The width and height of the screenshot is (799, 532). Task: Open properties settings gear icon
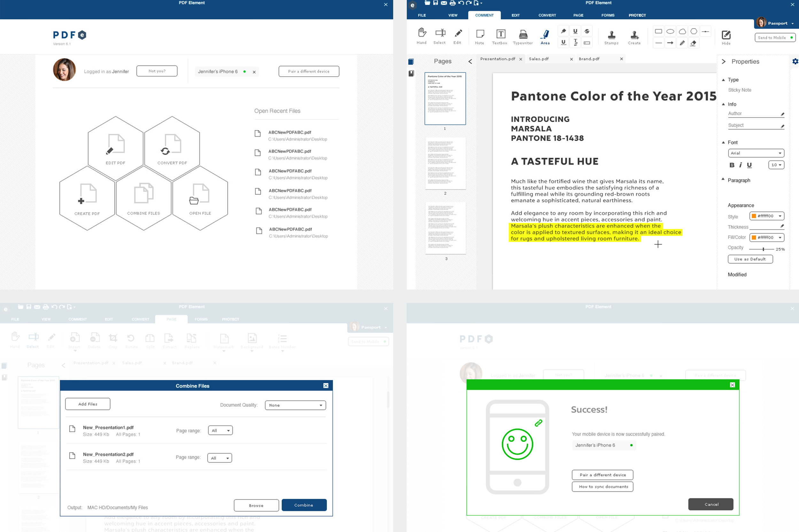point(795,61)
